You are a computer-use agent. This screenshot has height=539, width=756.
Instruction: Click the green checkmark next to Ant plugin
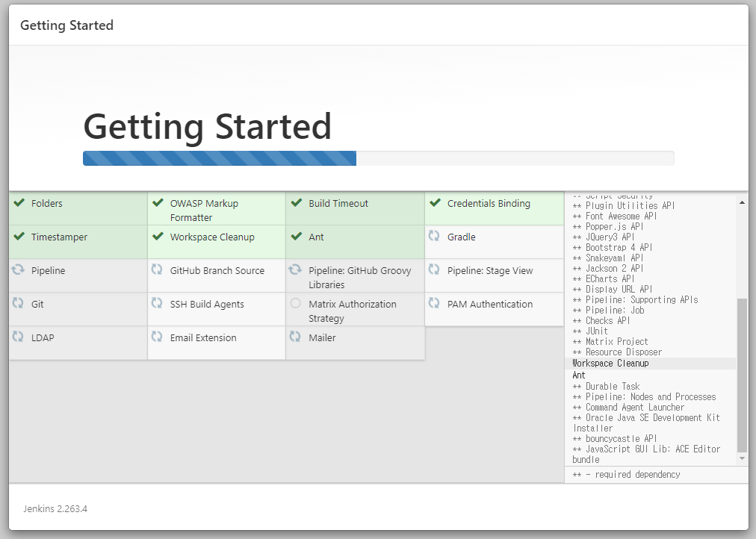coord(297,237)
